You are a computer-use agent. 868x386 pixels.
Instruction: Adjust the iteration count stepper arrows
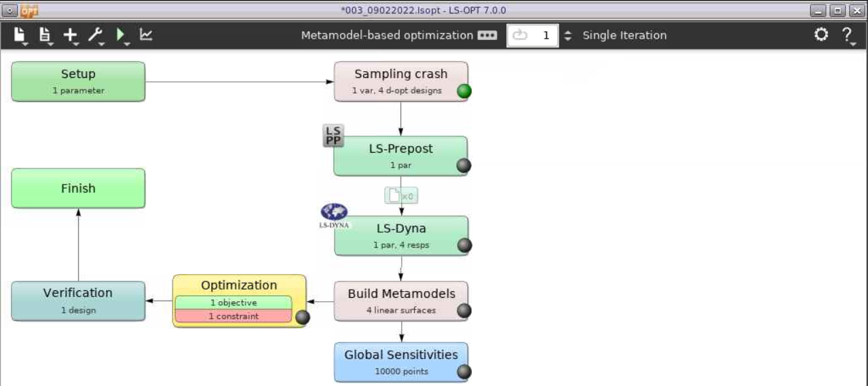[568, 35]
